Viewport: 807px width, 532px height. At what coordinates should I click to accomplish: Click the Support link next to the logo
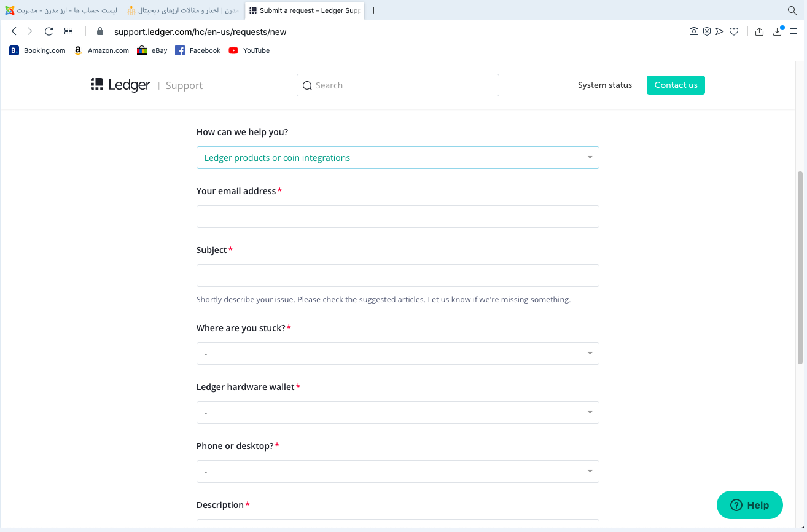click(184, 85)
